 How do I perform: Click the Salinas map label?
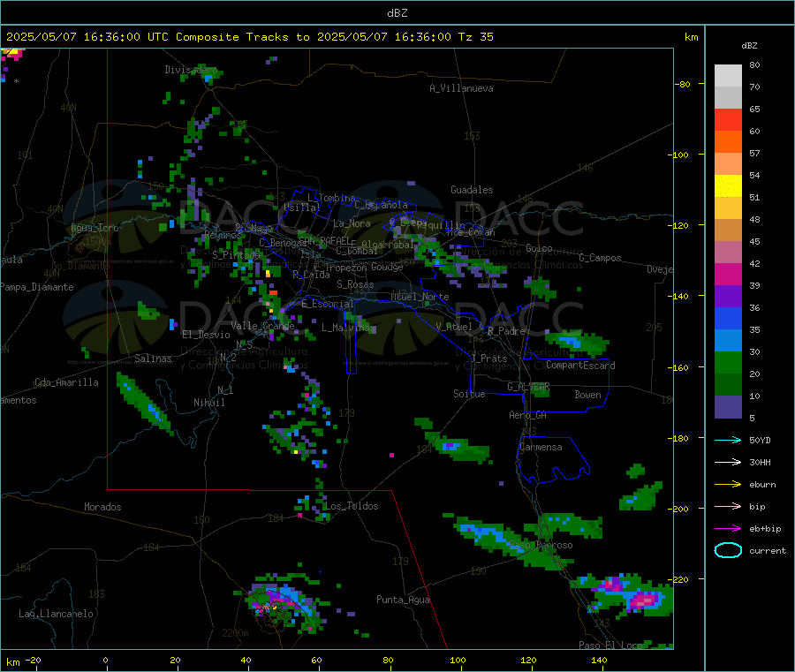(x=153, y=359)
